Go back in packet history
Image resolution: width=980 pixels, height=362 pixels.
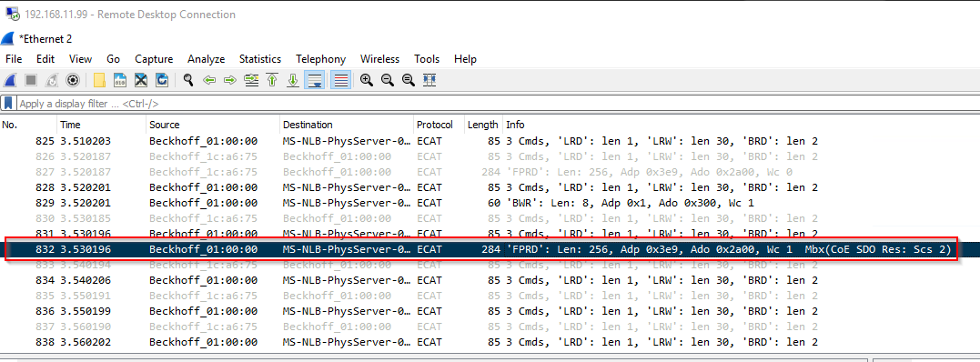[x=209, y=80]
